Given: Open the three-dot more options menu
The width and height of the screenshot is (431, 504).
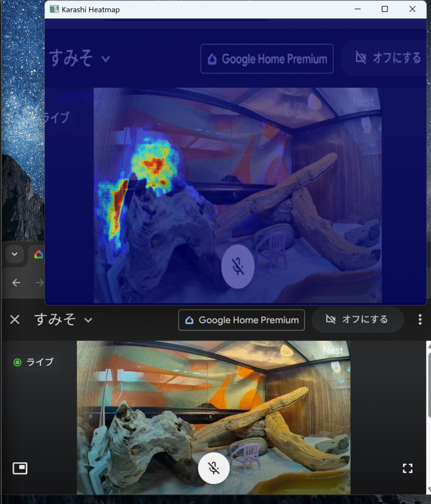Looking at the screenshot, I should (420, 320).
